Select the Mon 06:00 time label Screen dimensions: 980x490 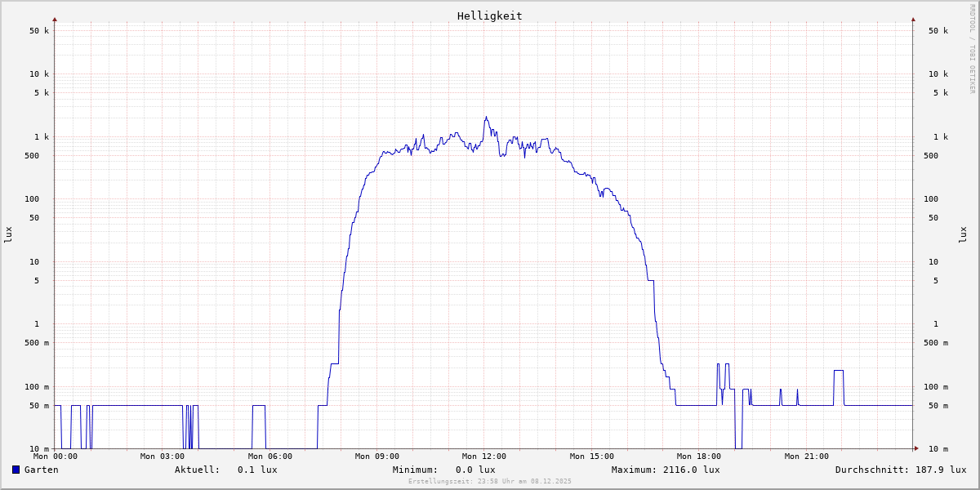pyautogui.click(x=269, y=457)
